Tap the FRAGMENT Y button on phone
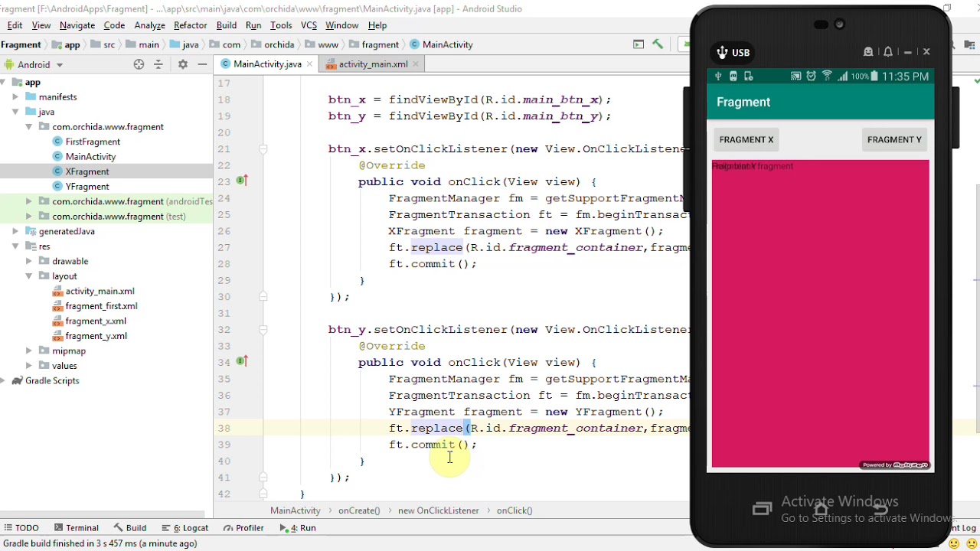 tap(894, 140)
